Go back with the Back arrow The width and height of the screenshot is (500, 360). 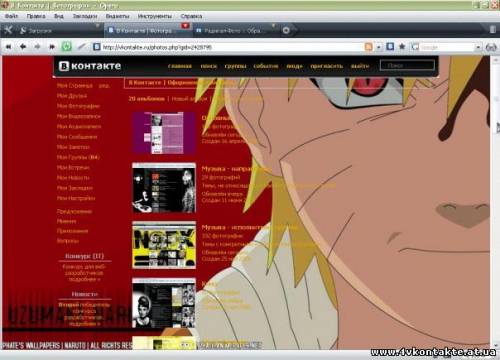[23, 47]
